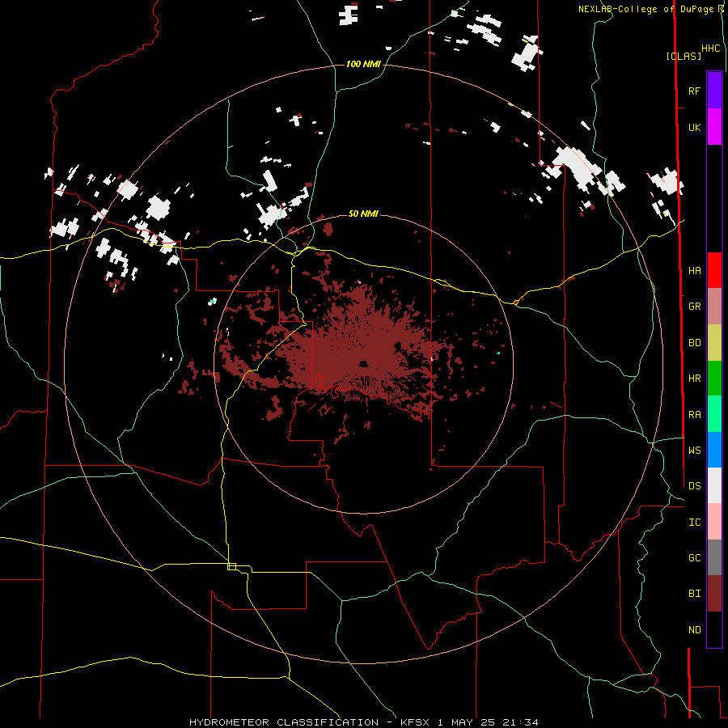Click the BI legend label

[x=694, y=594]
